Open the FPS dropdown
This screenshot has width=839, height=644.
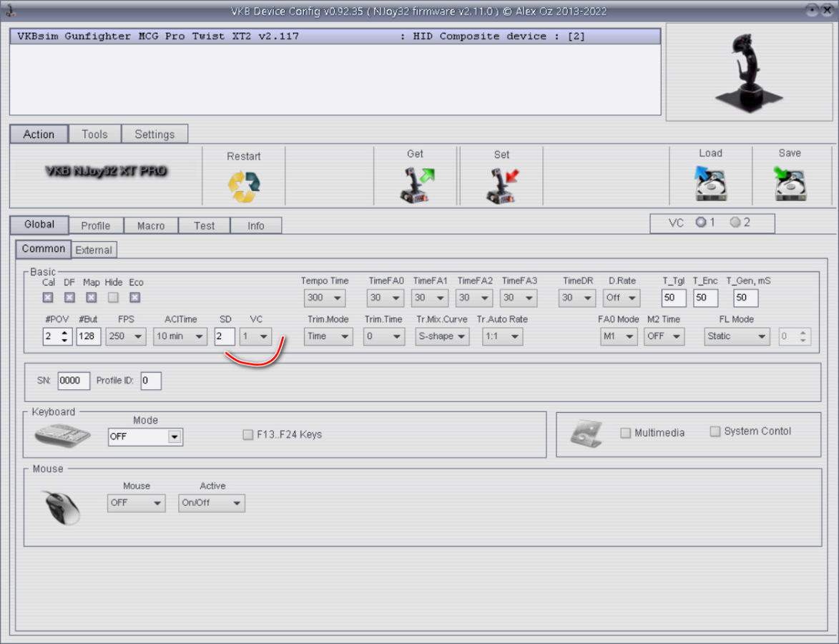126,336
